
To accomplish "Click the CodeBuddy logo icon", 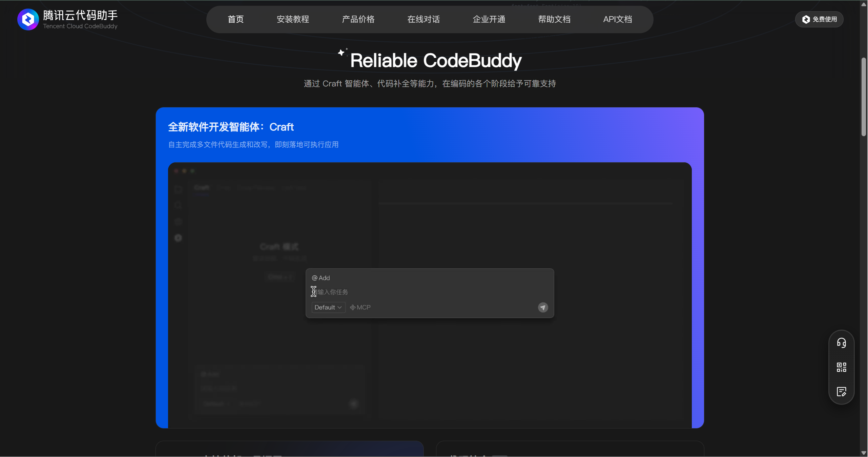I will 28,19.
